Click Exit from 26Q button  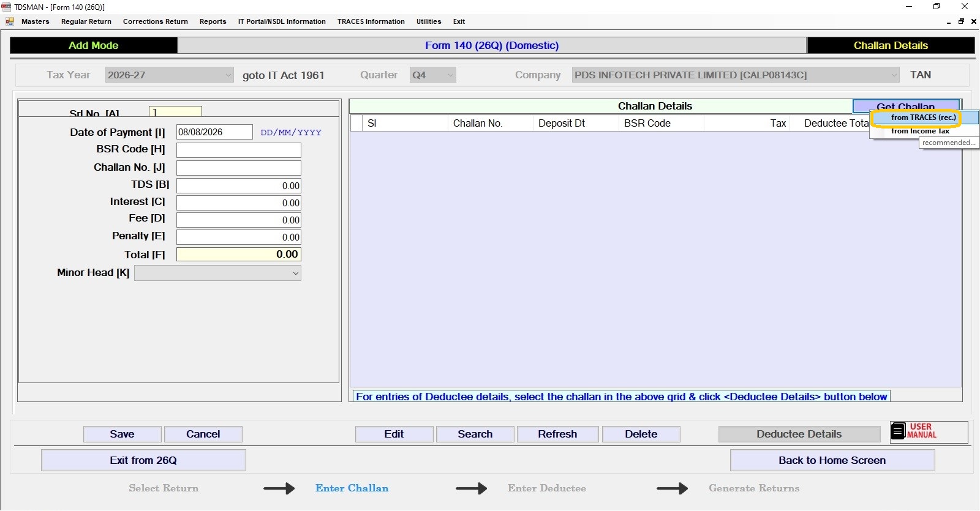pos(143,460)
